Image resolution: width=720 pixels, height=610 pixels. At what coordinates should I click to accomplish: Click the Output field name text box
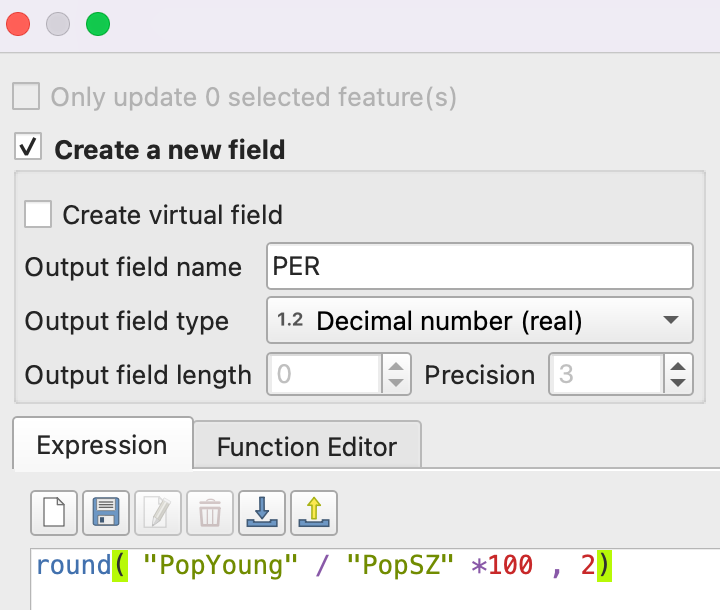coord(480,267)
